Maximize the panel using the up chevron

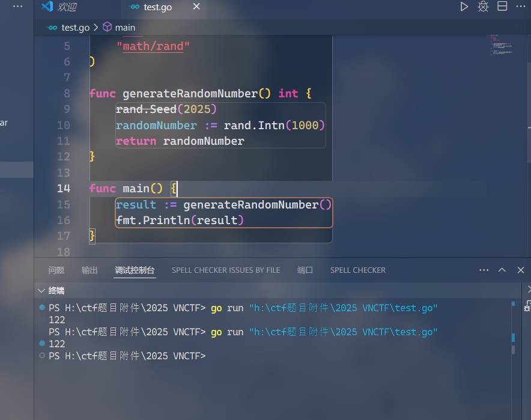(502, 270)
